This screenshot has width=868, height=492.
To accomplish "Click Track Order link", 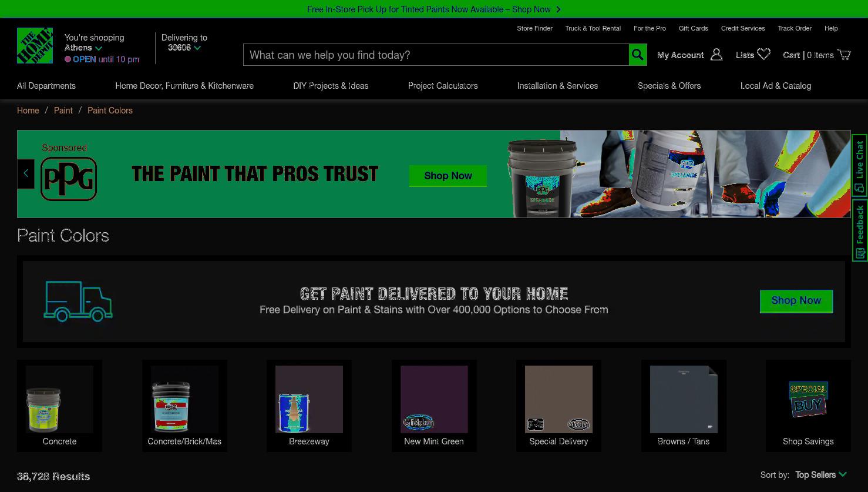I will coord(795,28).
